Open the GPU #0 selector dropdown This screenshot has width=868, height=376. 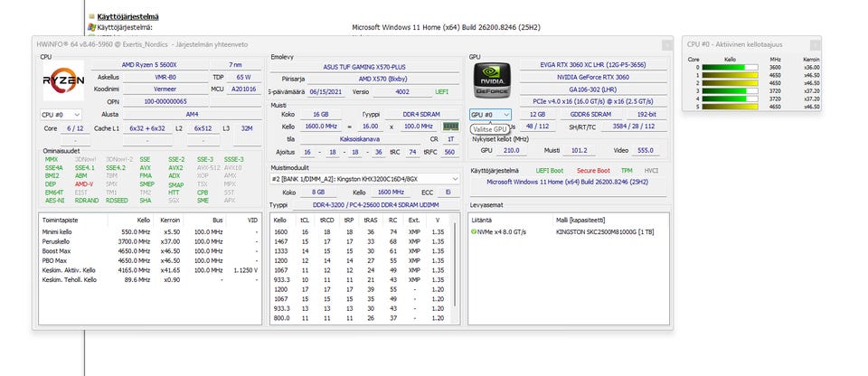tap(490, 115)
